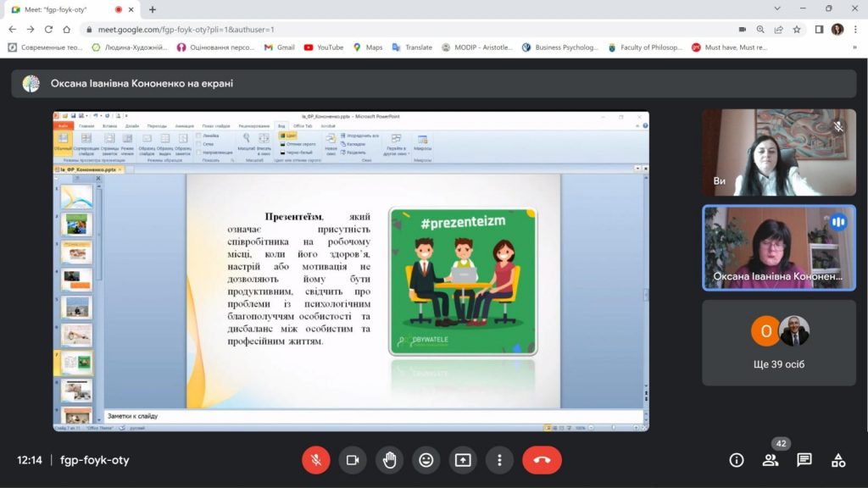
Task: Open the YouTube bookmark in bookmarks bar
Action: point(323,47)
